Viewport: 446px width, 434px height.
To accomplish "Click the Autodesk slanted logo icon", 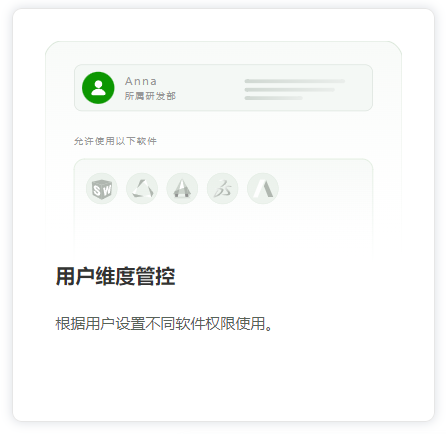I will [263, 189].
